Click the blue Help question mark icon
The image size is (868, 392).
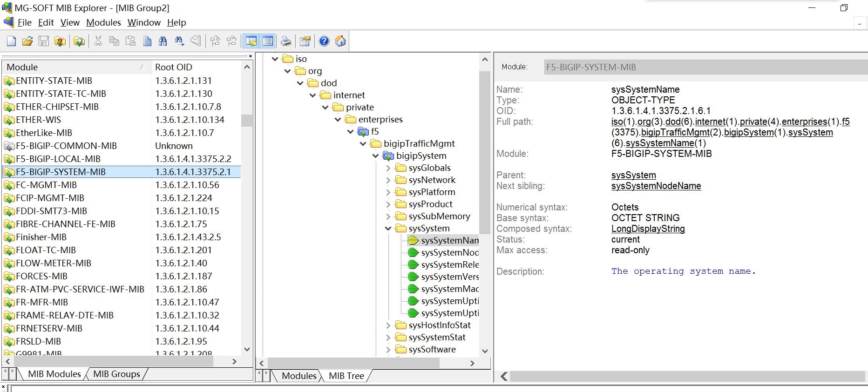pyautogui.click(x=324, y=41)
